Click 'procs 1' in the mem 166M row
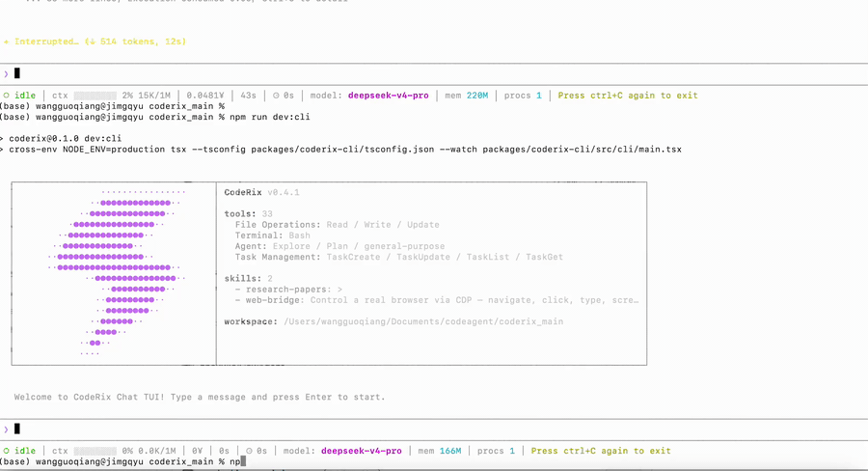Image resolution: width=868 pixels, height=471 pixels. [496, 451]
